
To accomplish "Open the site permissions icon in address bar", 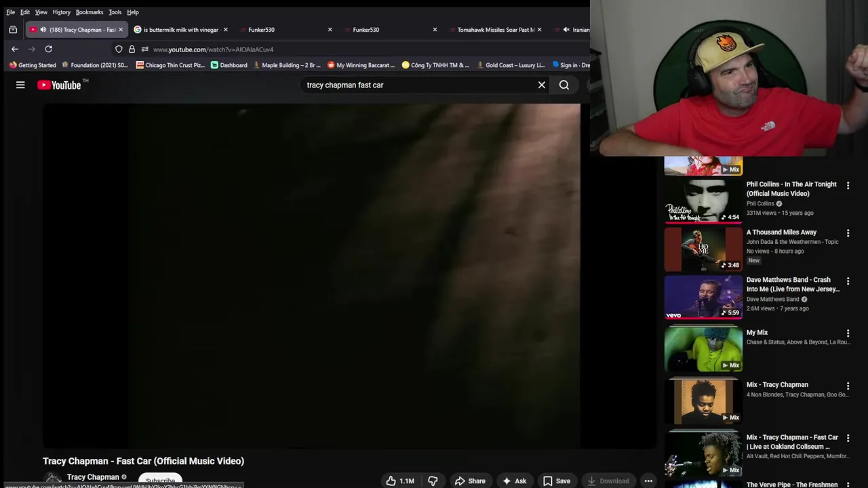I will [x=144, y=49].
